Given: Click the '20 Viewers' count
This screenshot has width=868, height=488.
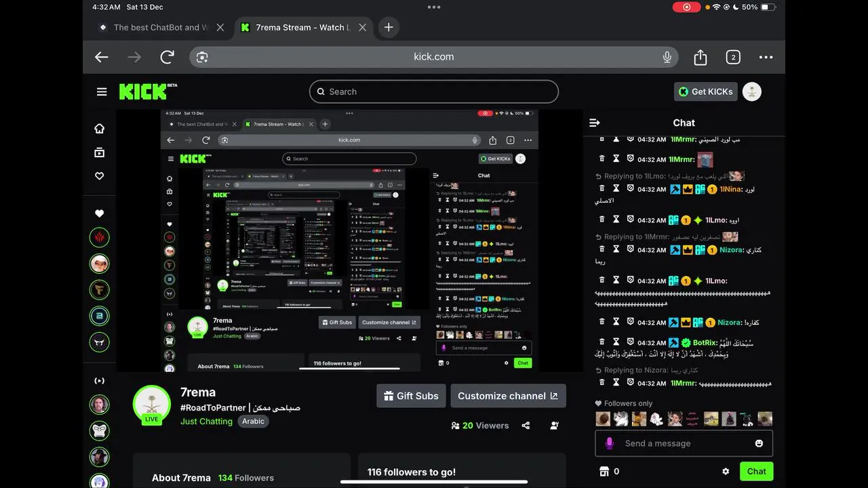Looking at the screenshot, I should 480,426.
